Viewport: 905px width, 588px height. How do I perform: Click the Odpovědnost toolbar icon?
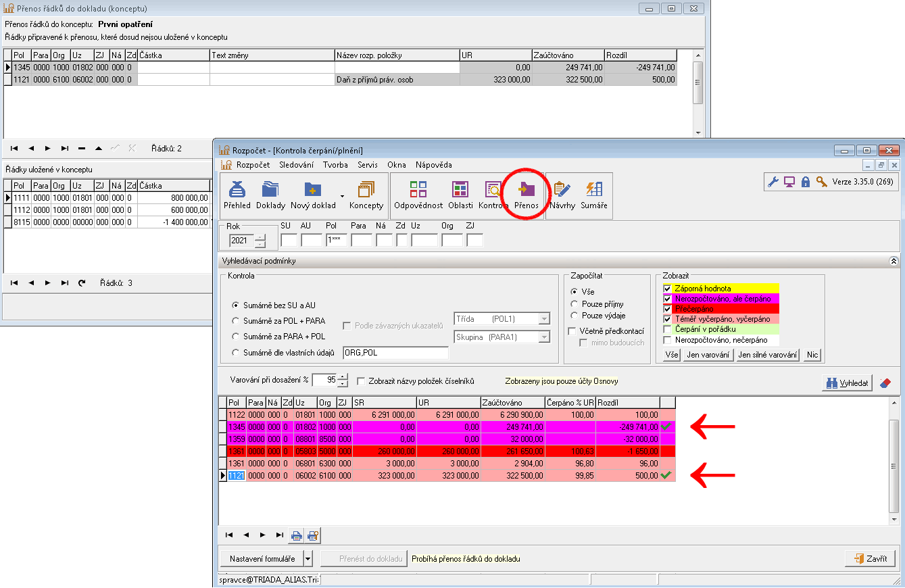coord(418,195)
